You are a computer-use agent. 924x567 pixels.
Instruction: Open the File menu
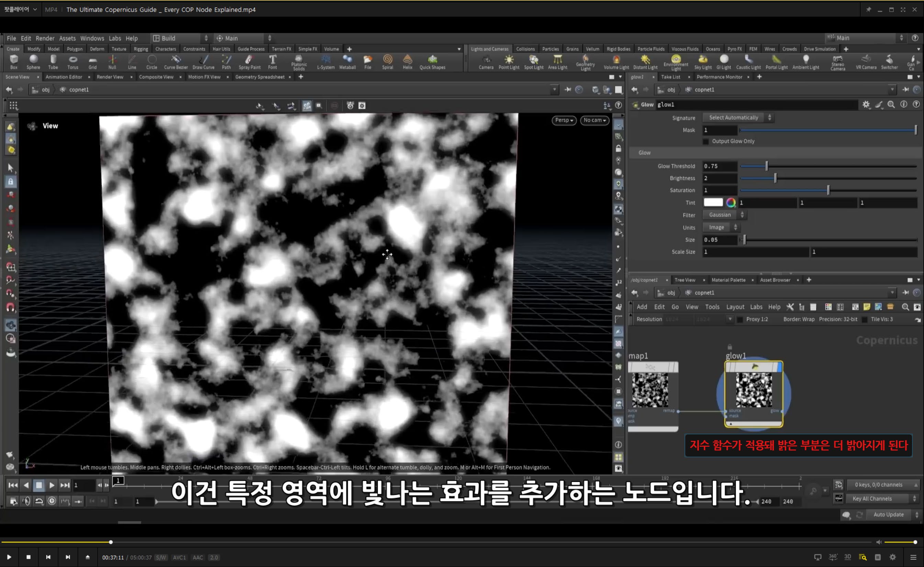coord(11,38)
